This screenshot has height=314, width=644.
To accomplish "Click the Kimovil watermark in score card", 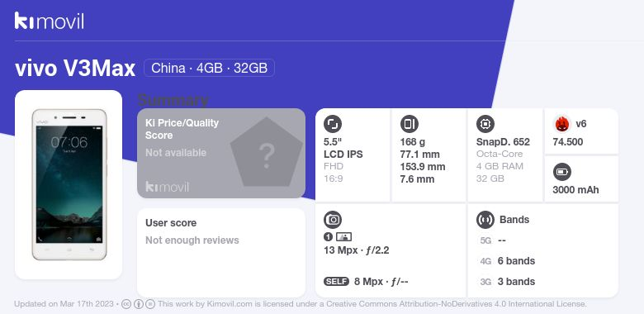I will tap(167, 187).
